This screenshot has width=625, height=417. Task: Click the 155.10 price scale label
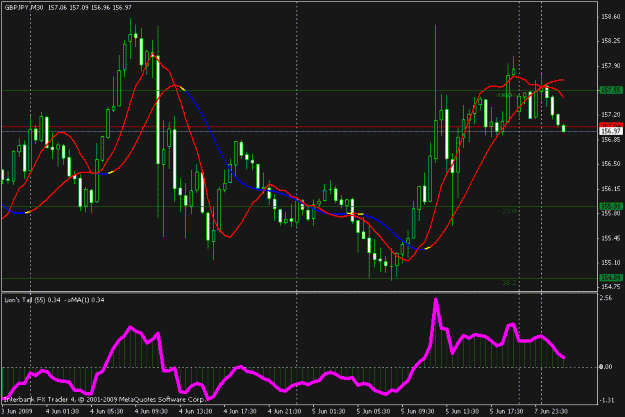pyautogui.click(x=610, y=262)
